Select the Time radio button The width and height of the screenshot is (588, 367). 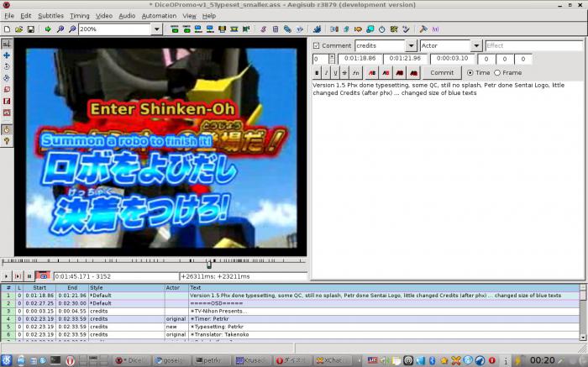click(x=470, y=73)
